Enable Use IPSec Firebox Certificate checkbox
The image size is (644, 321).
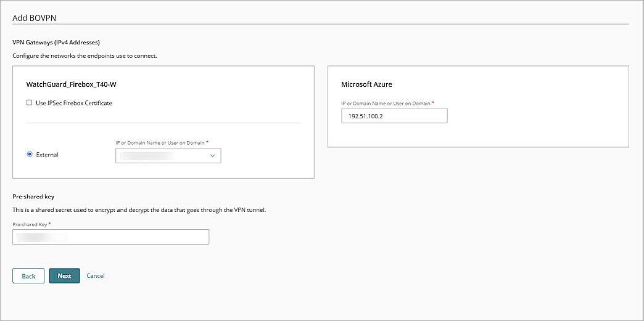click(29, 103)
